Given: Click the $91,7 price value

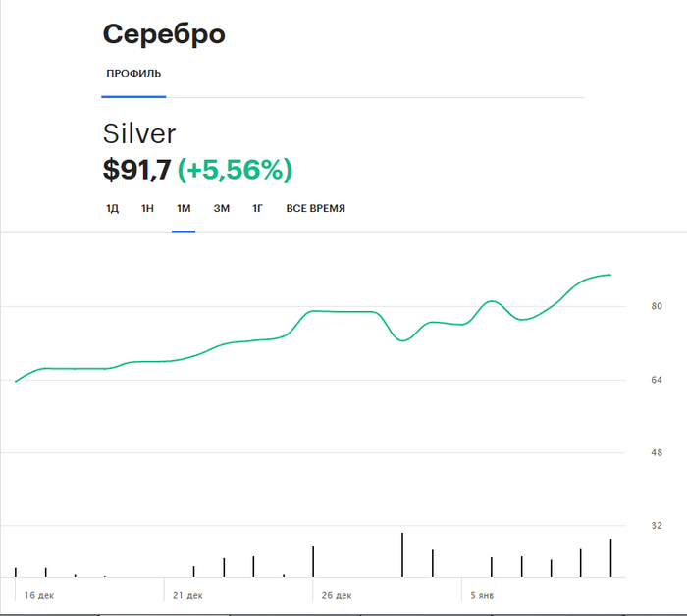Looking at the screenshot, I should [136, 170].
